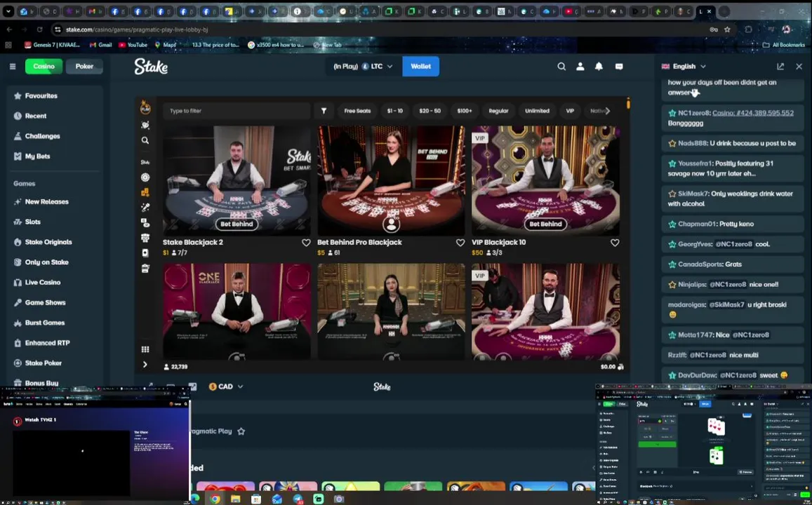Pop out the chat panel
This screenshot has width=812, height=505.
tap(780, 66)
